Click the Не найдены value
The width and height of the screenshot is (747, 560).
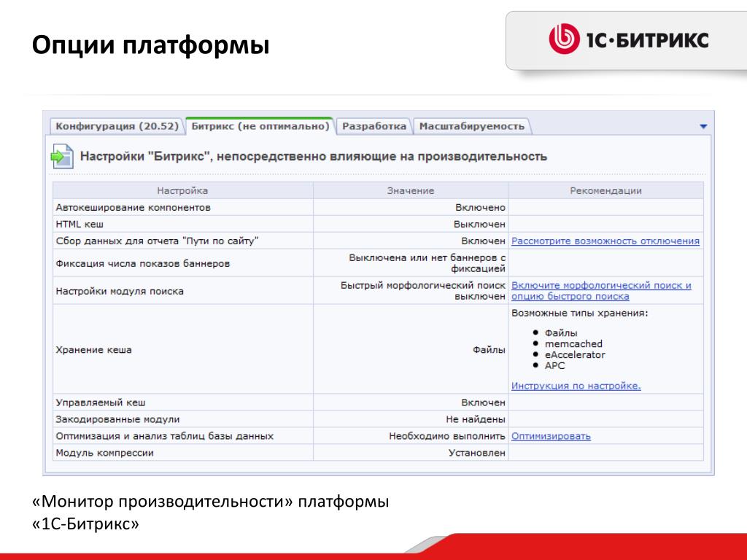(476, 419)
